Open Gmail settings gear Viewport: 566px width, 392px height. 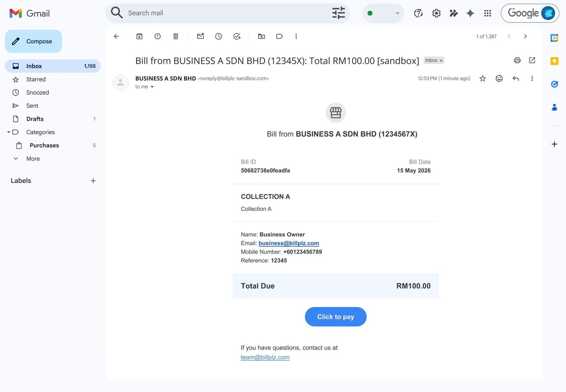(436, 13)
